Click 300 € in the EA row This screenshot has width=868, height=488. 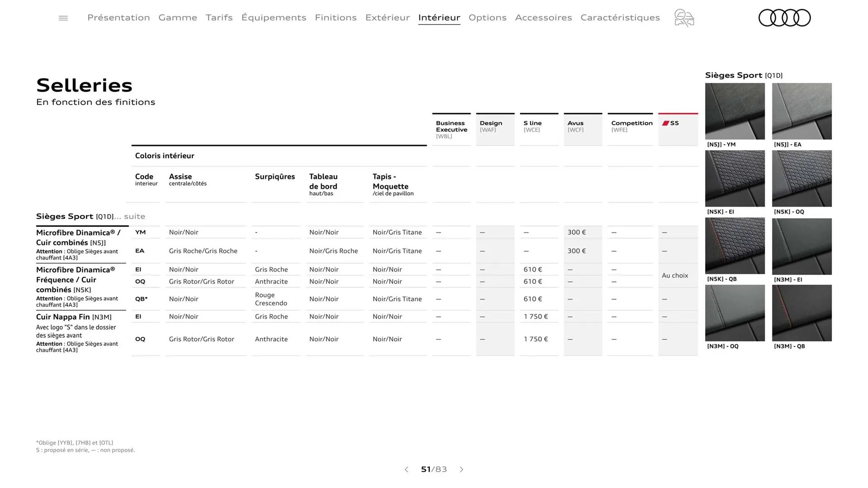pos(576,251)
